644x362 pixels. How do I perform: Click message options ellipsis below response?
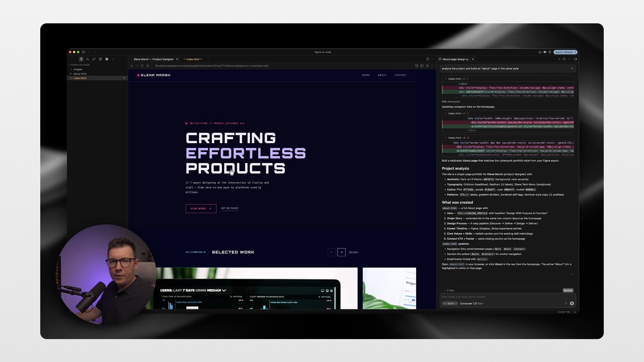pos(572,274)
